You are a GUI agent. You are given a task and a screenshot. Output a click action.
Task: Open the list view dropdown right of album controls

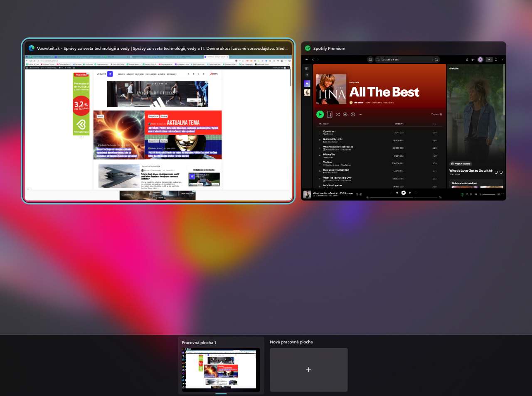pyautogui.click(x=436, y=114)
